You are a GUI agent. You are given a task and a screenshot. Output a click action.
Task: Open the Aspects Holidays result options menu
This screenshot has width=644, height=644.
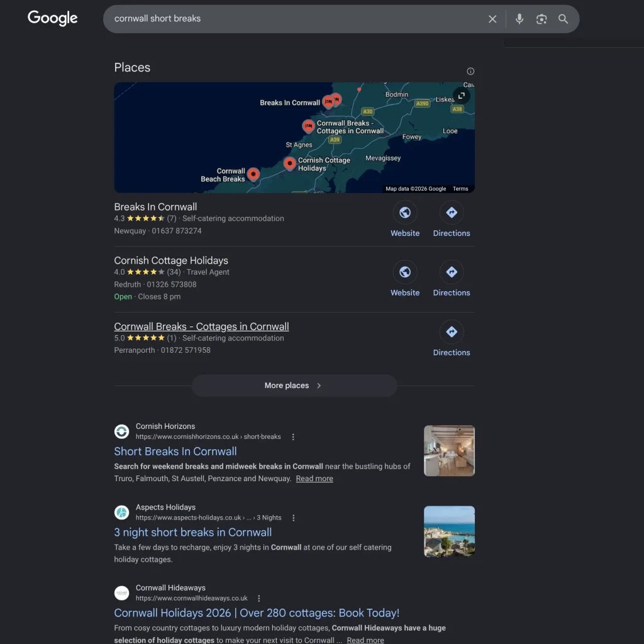coord(293,518)
